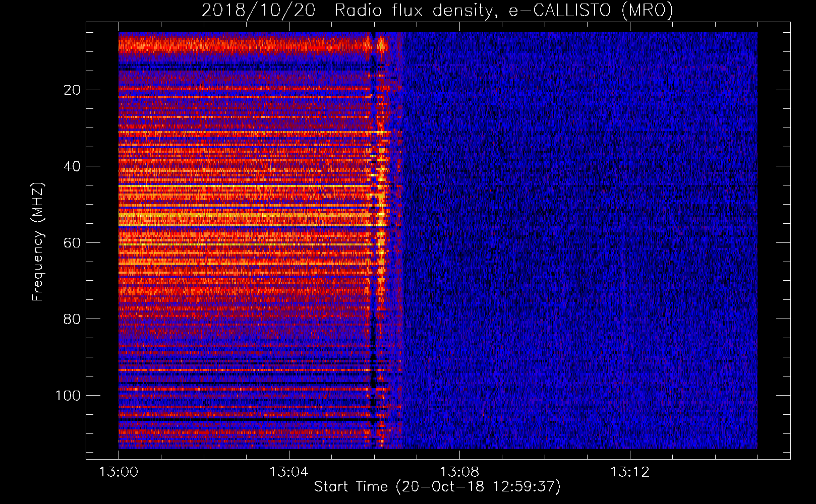Select the 'Frequency (MHZ)' y-axis label
Screen dimensions: 816x504
coord(38,242)
